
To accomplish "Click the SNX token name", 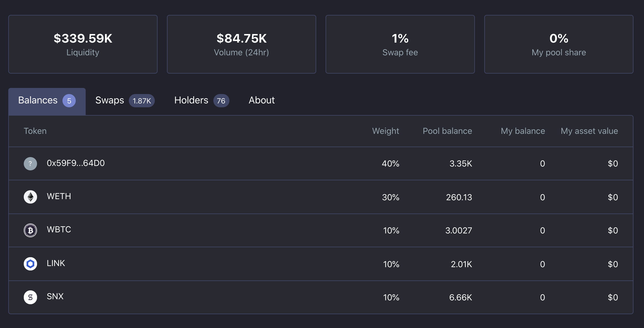I will [55, 296].
